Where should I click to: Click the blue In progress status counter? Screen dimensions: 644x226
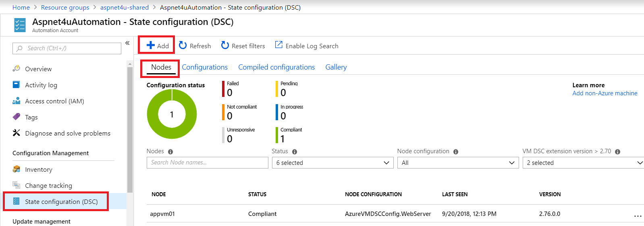[289, 112]
